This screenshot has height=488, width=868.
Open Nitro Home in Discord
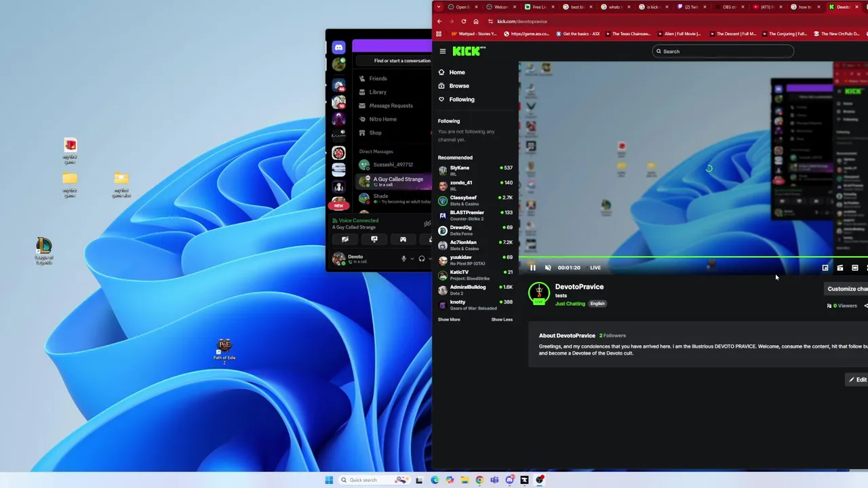(x=392, y=119)
